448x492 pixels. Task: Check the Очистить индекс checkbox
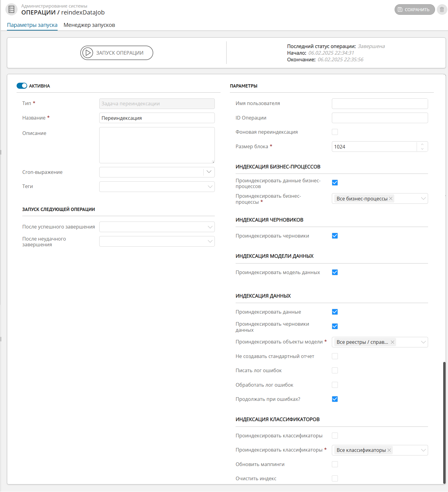[x=335, y=478]
